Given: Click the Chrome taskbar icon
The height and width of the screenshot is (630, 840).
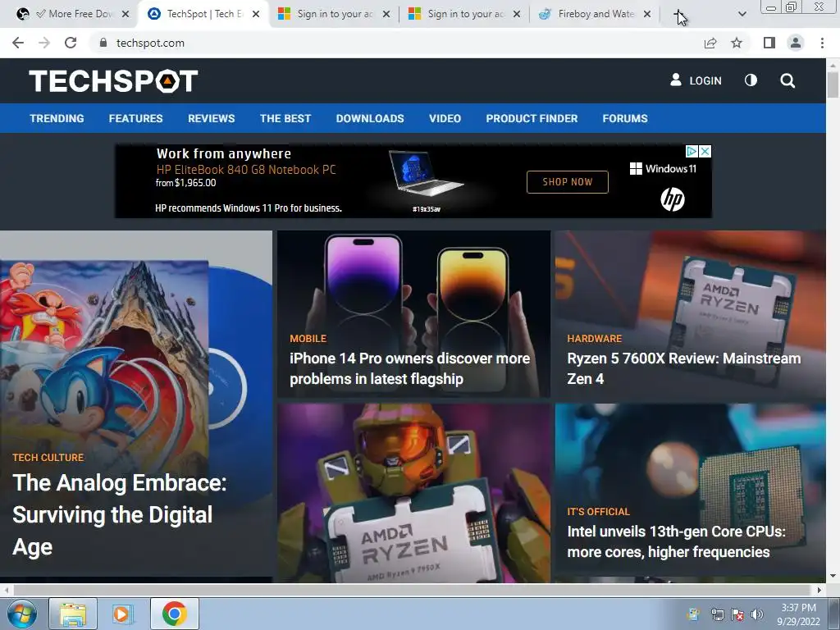Looking at the screenshot, I should (174, 614).
